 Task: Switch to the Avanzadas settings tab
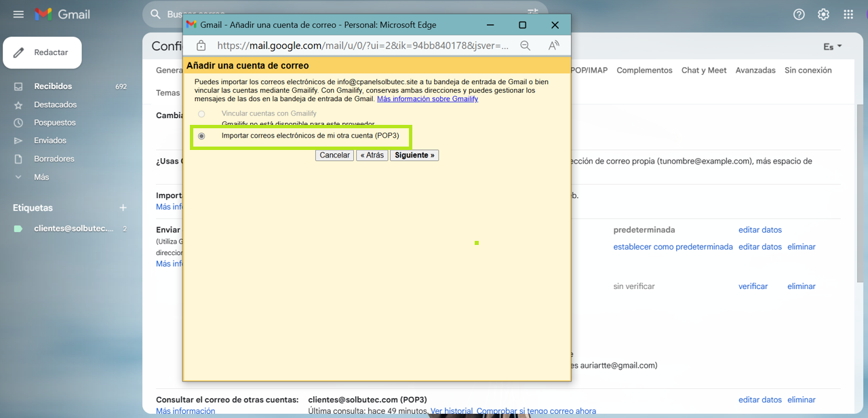[x=755, y=71]
